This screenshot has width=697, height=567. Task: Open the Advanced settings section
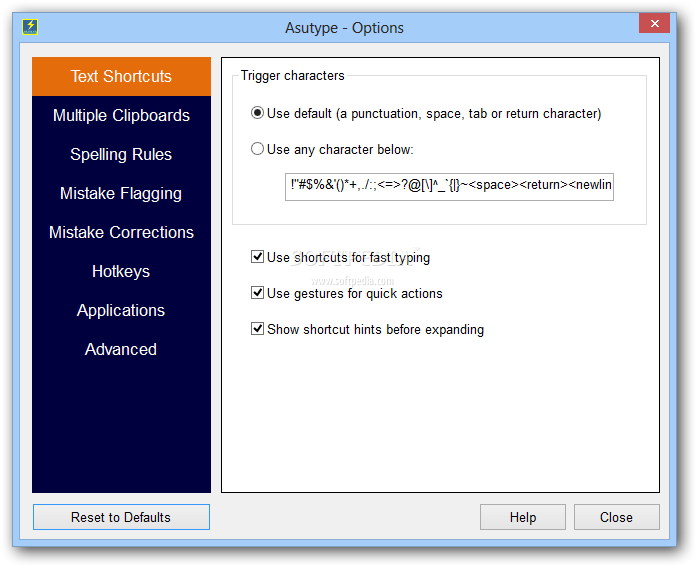click(x=121, y=350)
